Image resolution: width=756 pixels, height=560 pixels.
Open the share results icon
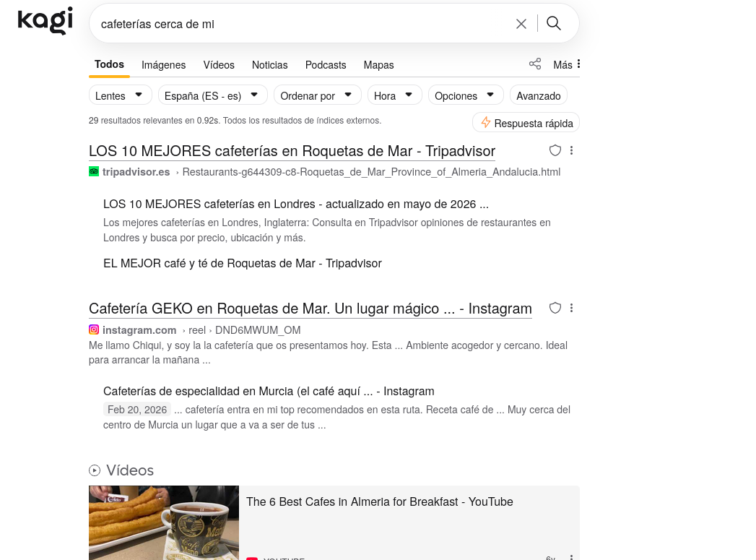[x=535, y=64]
